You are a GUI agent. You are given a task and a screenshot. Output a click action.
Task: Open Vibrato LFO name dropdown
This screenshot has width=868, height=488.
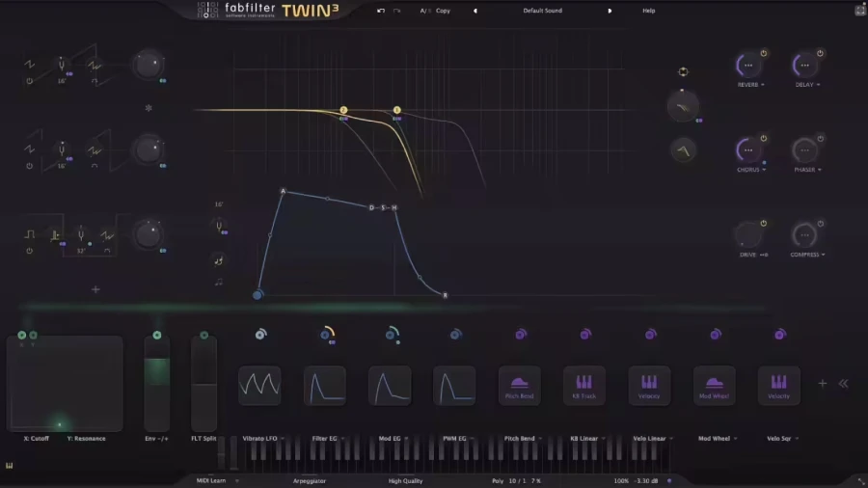263,438
